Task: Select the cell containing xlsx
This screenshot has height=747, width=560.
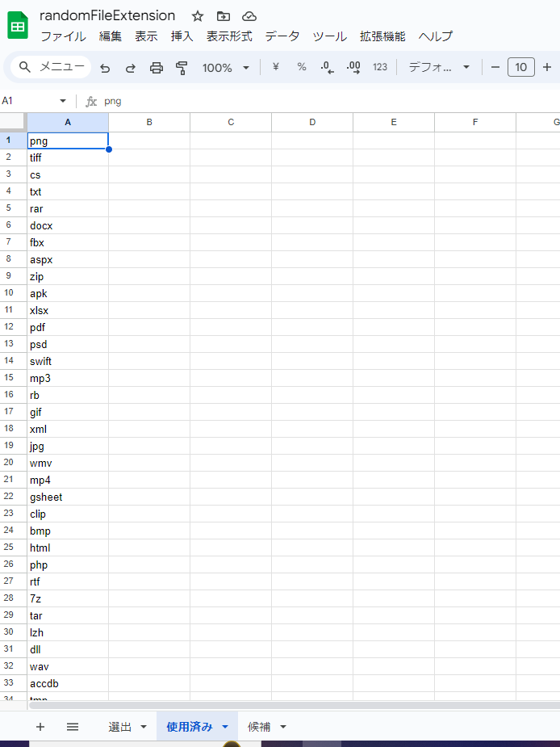Action: click(x=68, y=310)
